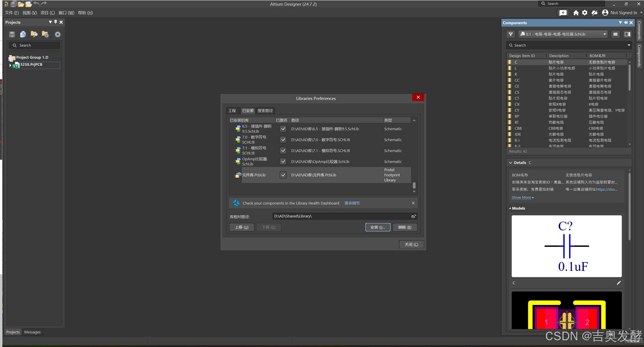Viewport: 644px width, 347px height.
Task: Click the user account avatar icon
Action: point(605,13)
